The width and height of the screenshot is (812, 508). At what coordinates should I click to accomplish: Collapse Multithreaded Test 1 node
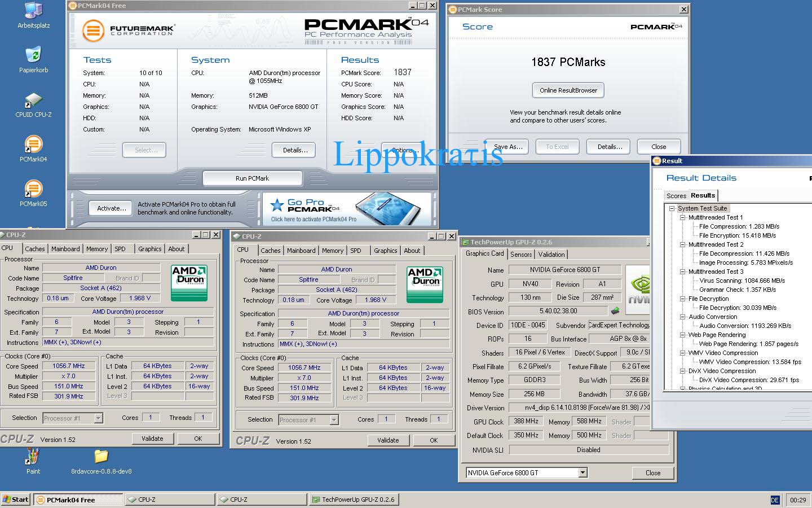(683, 217)
